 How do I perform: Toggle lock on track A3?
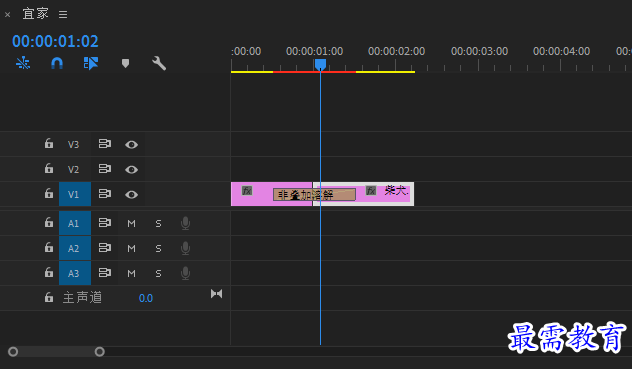[x=49, y=273]
